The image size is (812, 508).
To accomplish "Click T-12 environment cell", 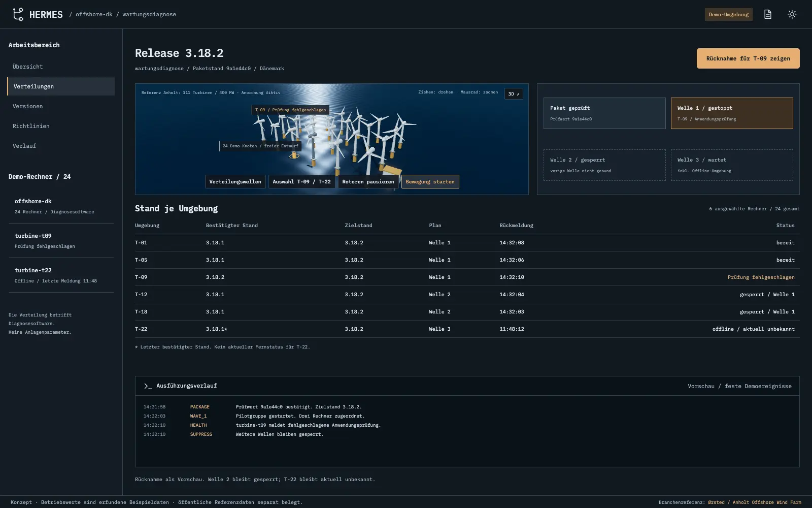I will pos(141,295).
